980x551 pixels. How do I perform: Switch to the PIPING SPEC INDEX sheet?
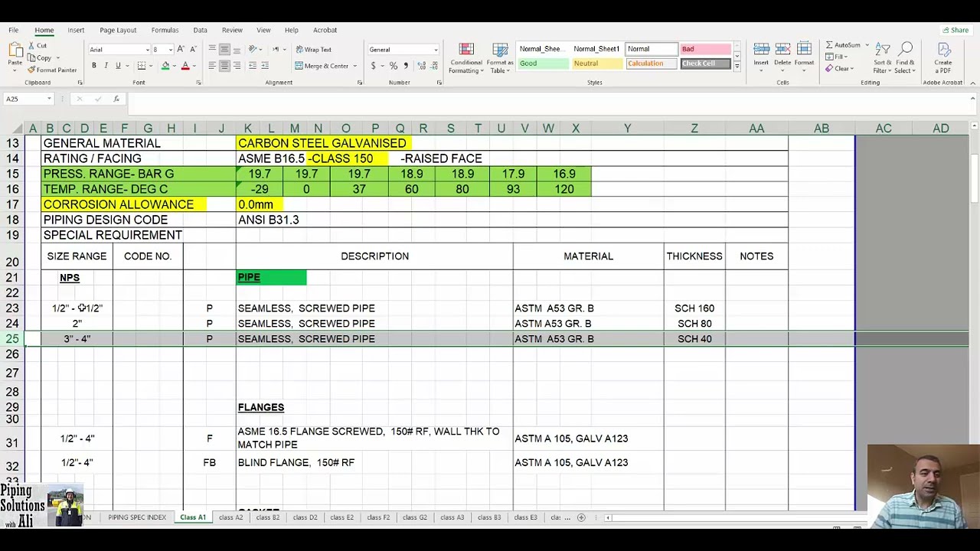click(137, 517)
